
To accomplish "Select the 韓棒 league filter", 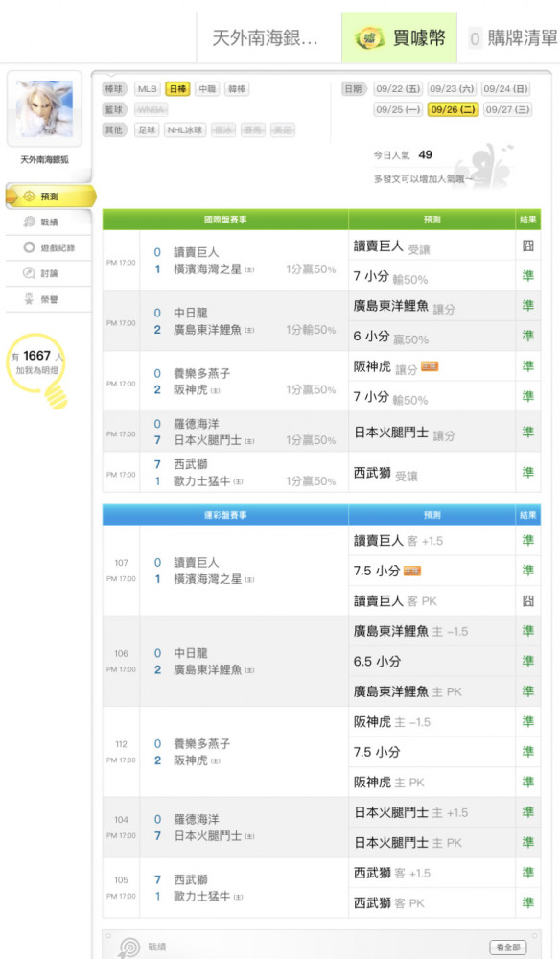I will (237, 88).
